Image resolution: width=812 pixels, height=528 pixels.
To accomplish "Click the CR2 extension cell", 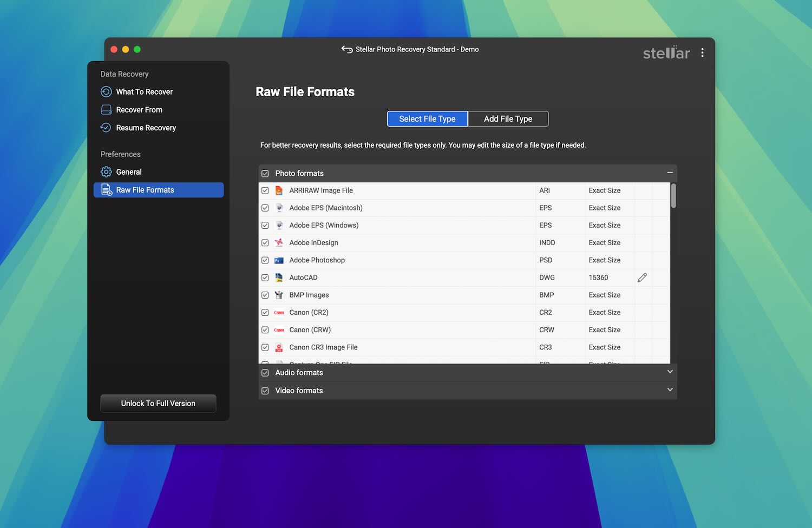I will [546, 313].
